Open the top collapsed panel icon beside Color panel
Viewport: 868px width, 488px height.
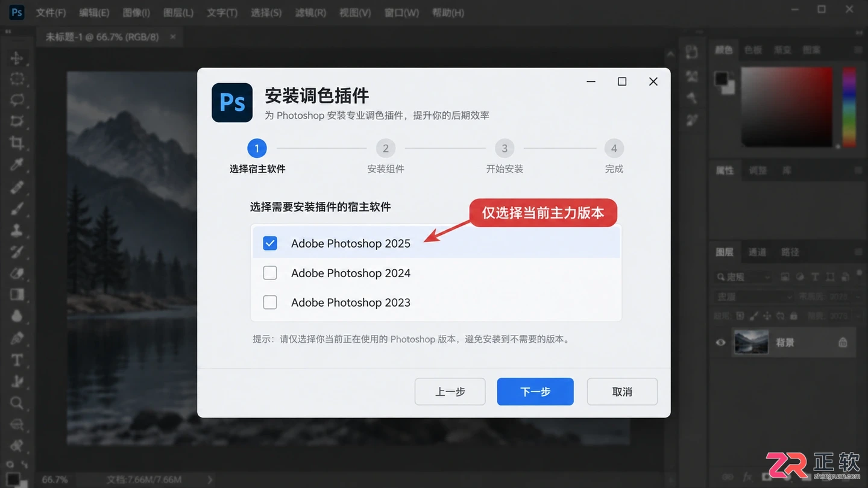[x=691, y=52]
